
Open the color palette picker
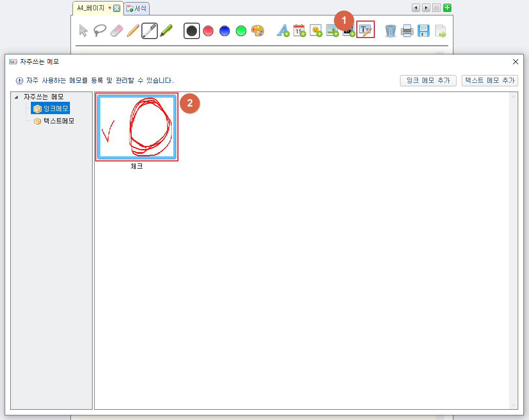(x=258, y=31)
